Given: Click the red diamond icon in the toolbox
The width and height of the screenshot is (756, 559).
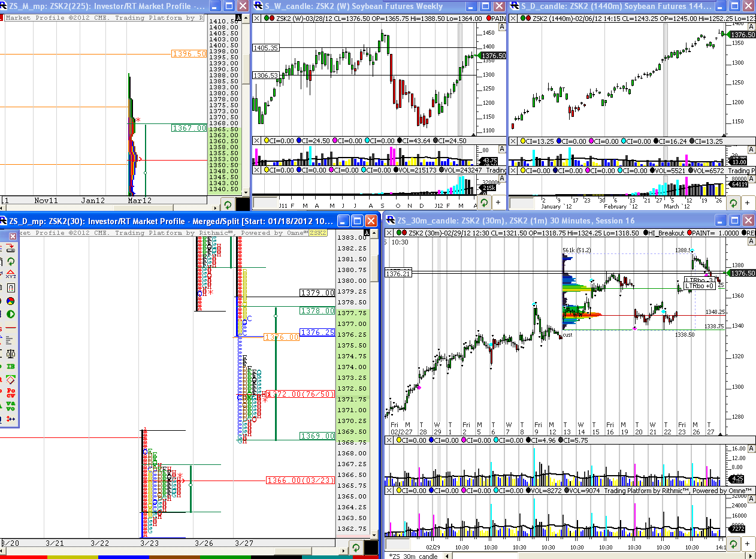Looking at the screenshot, I should 11,379.
